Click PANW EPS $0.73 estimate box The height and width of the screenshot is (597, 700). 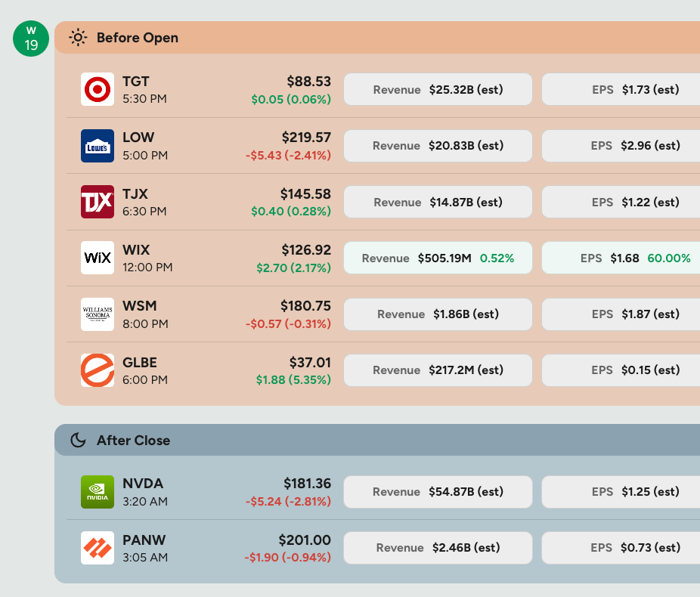[x=621, y=547]
